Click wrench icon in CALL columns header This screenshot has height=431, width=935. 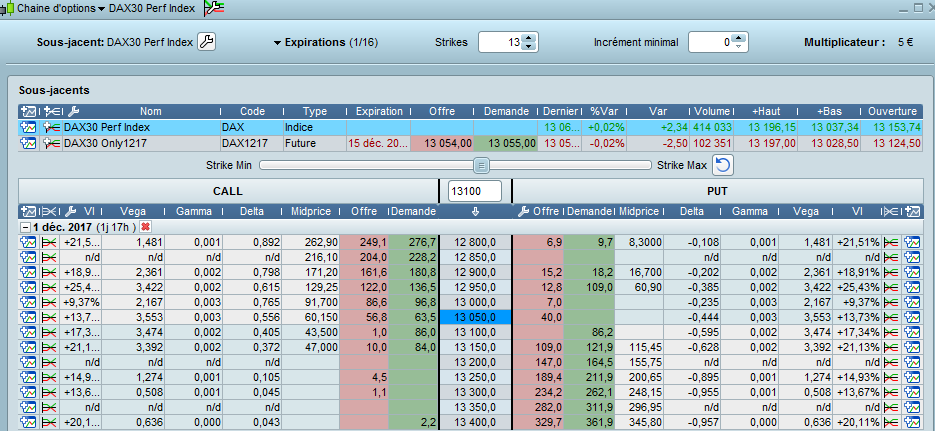point(70,211)
